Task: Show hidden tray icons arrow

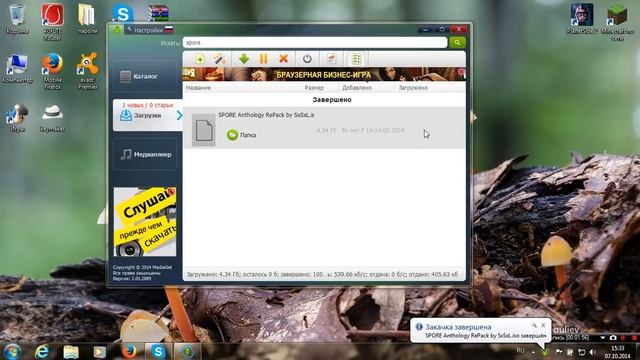Action: point(533,351)
